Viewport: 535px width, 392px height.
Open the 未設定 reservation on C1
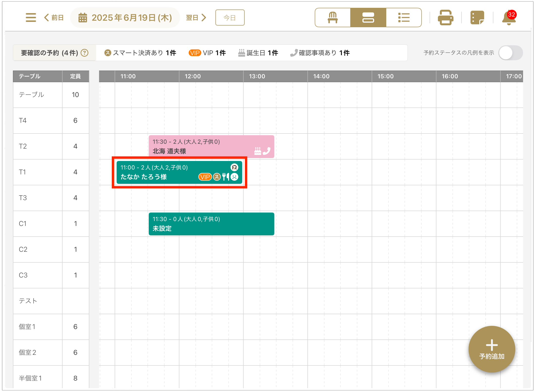click(211, 224)
